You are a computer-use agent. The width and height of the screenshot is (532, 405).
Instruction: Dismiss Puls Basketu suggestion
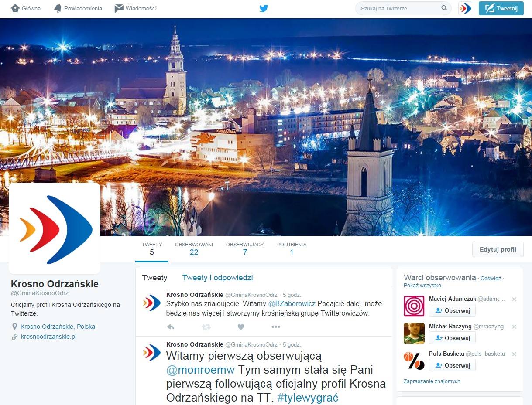[514, 354]
